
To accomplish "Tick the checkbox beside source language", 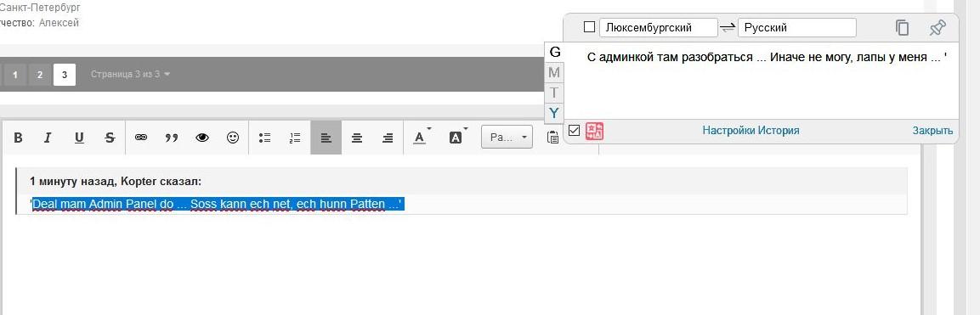I will tap(589, 27).
